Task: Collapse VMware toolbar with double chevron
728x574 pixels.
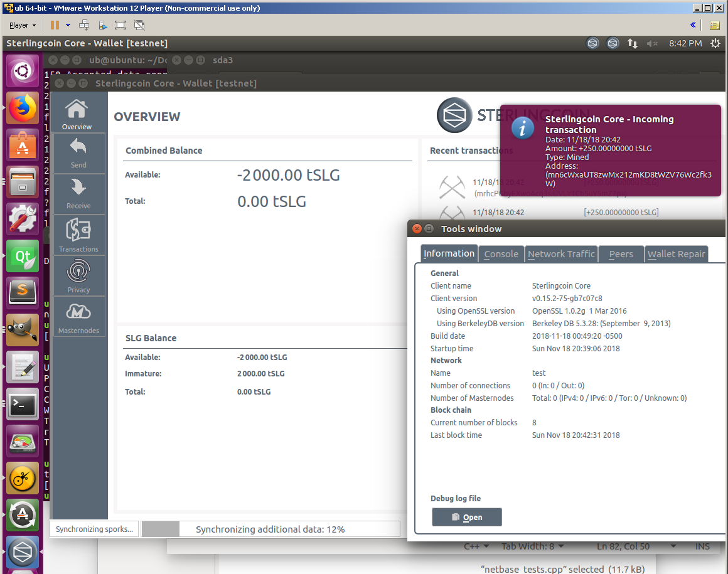Action: click(693, 25)
